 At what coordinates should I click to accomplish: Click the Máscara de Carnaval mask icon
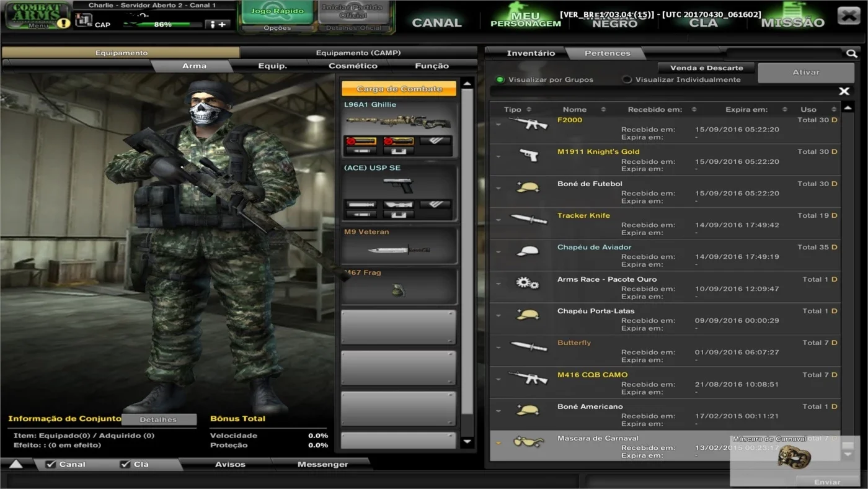tap(528, 442)
